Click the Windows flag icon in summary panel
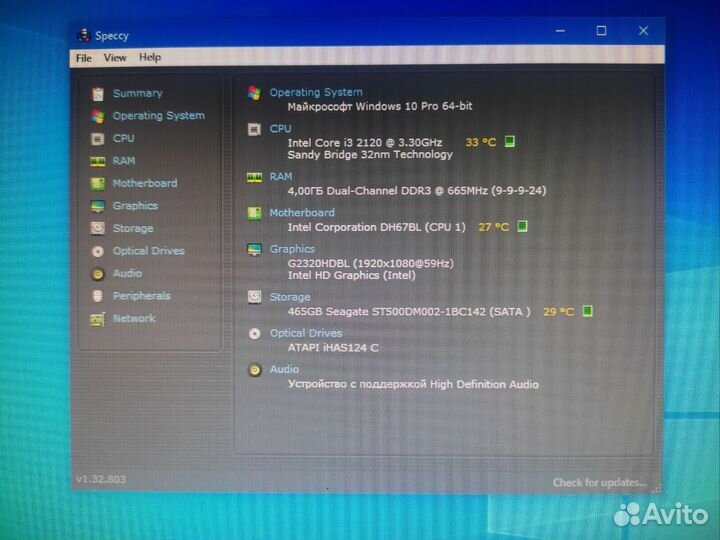The height and width of the screenshot is (540, 720). 254,93
